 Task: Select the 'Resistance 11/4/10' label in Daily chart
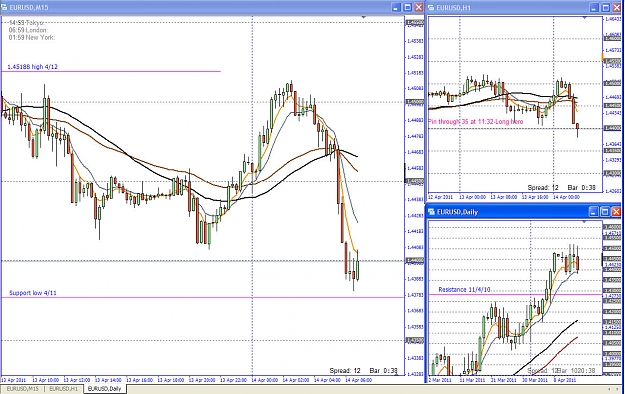464,290
